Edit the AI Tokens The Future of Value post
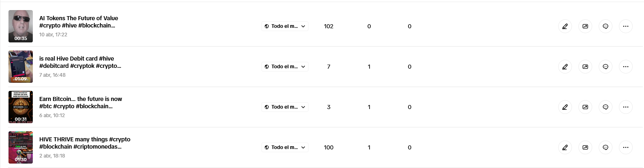Screen dimensions: 644x168 click(565, 26)
